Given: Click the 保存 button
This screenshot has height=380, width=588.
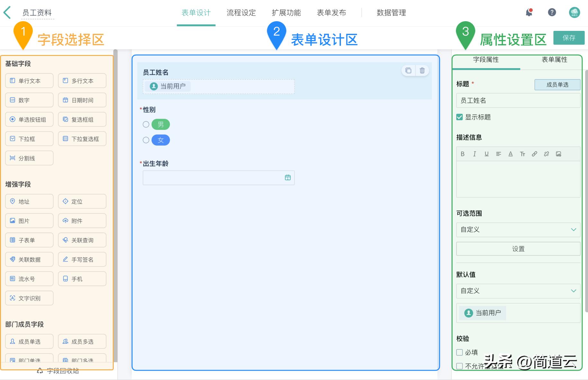Looking at the screenshot, I should click(x=569, y=38).
